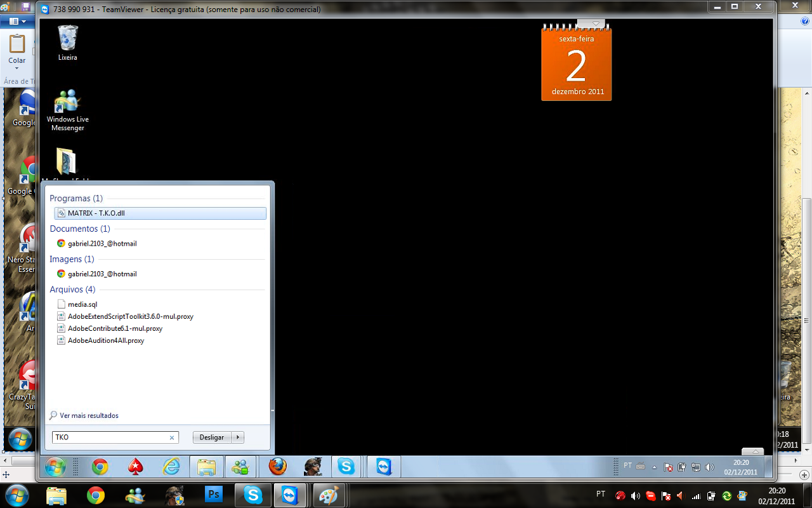812x508 pixels.
Task: Show hidden icons in remote tray
Action: tap(655, 468)
